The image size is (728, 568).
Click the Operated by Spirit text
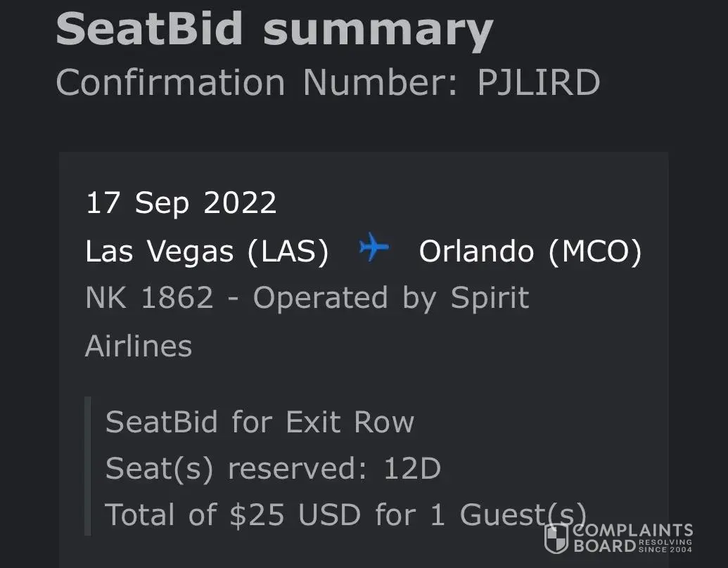391,298
